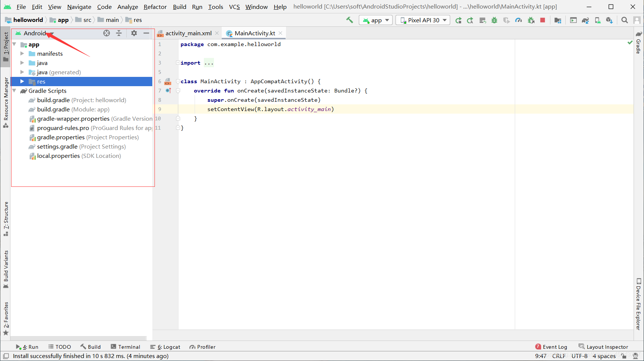Click Collapse All icon in Project panel

pos(119,33)
